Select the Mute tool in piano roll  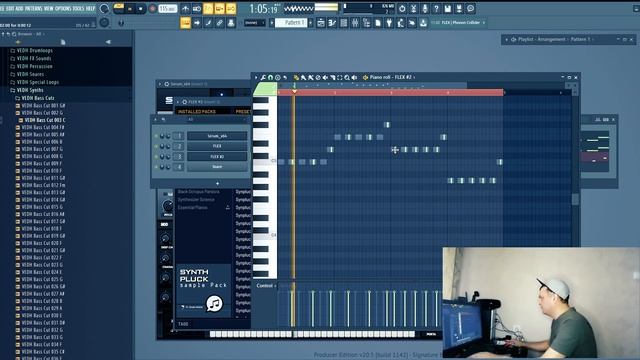(325, 77)
